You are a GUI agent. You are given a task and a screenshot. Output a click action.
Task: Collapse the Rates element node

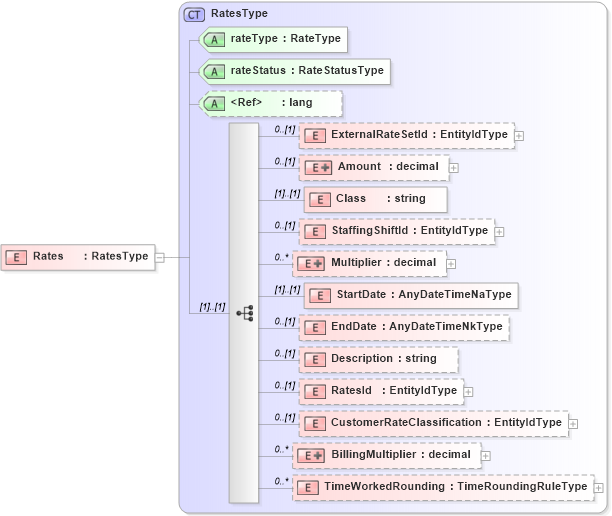pos(160,258)
